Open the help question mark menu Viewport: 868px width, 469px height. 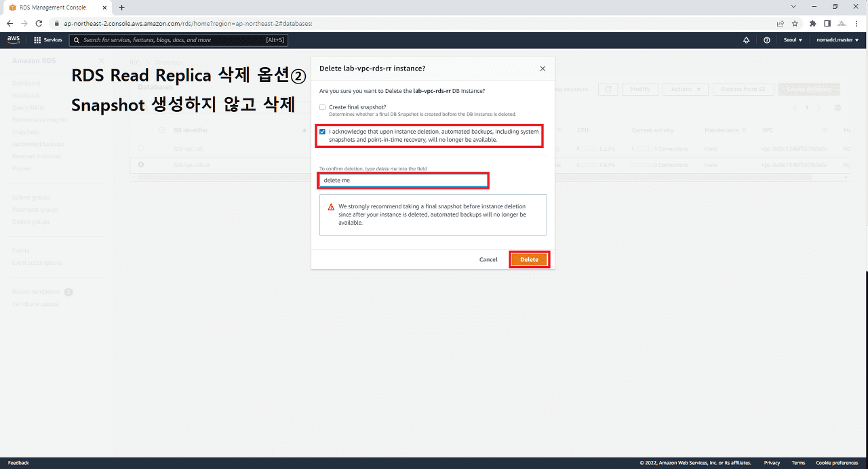point(767,40)
